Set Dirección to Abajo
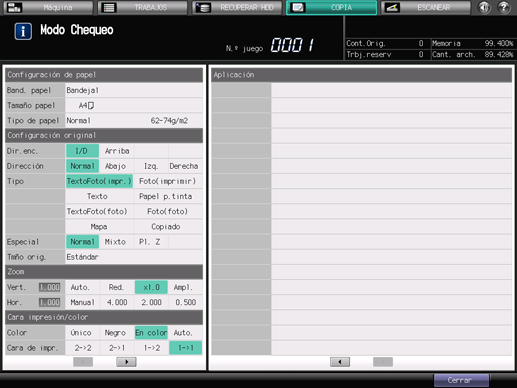 [117, 166]
